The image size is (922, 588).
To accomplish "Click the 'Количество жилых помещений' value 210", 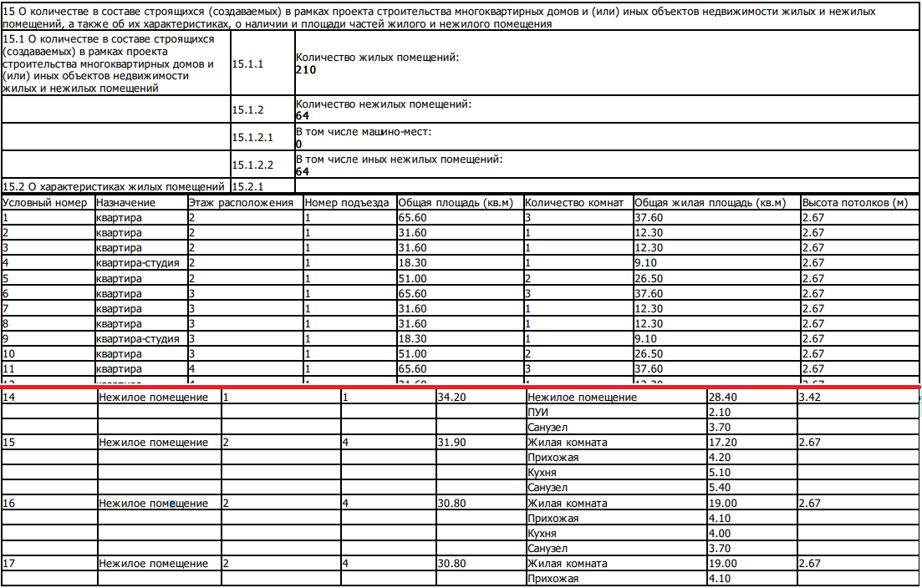I will 306,70.
